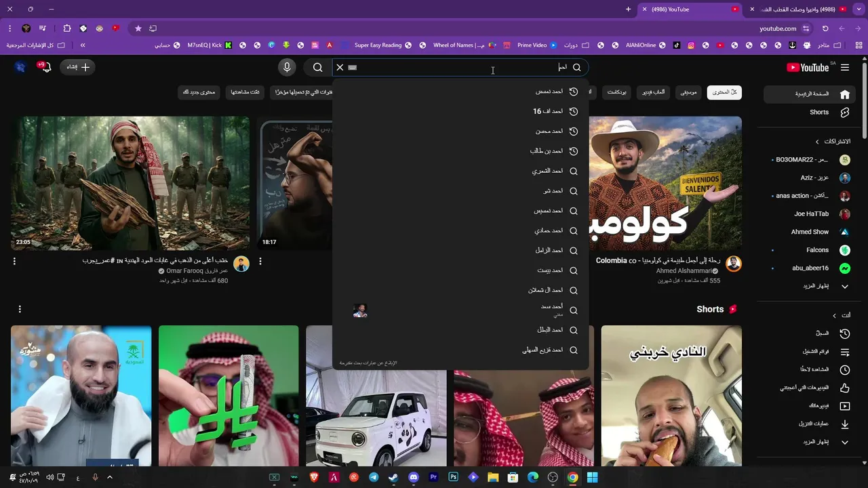Open the Short titled النادي خربني
This screenshot has height=488, width=868.
click(671, 396)
